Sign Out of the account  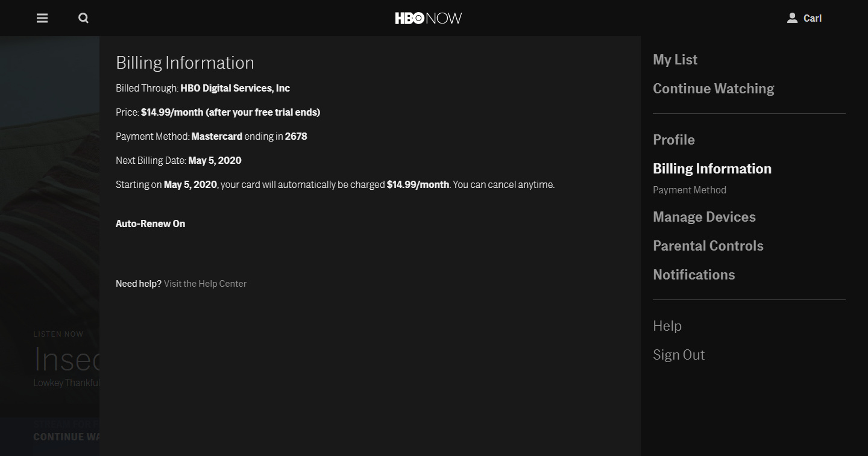679,355
